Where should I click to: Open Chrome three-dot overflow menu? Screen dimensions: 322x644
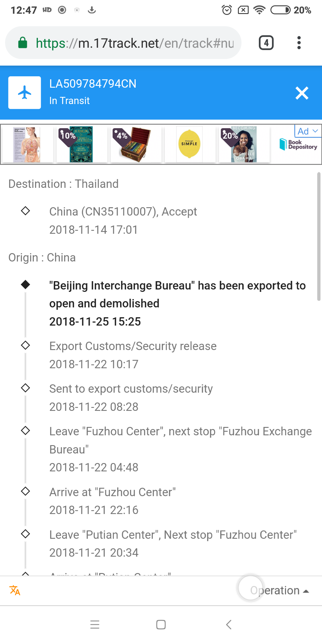299,43
